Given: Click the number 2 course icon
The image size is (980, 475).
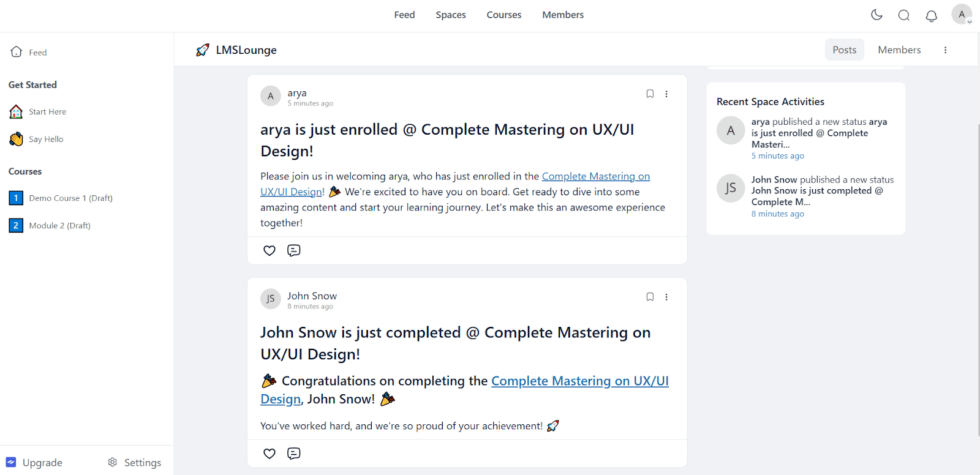Looking at the screenshot, I should tap(16, 225).
